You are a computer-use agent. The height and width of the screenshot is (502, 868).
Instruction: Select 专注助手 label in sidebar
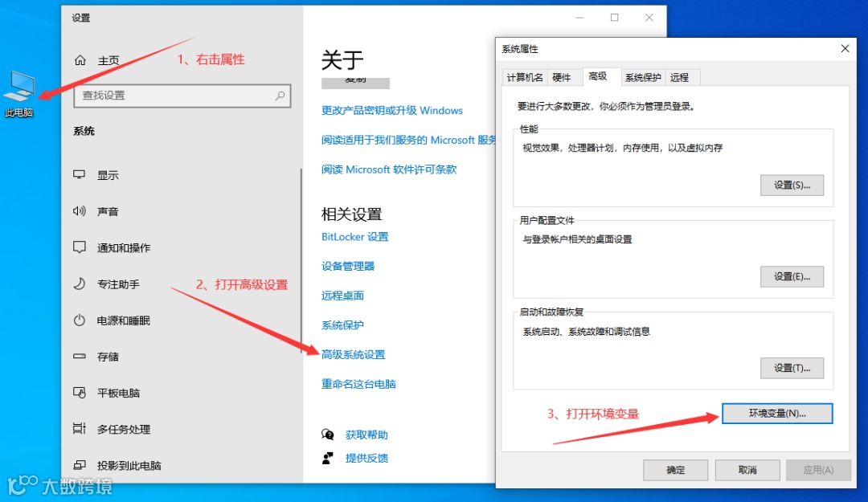(x=118, y=284)
